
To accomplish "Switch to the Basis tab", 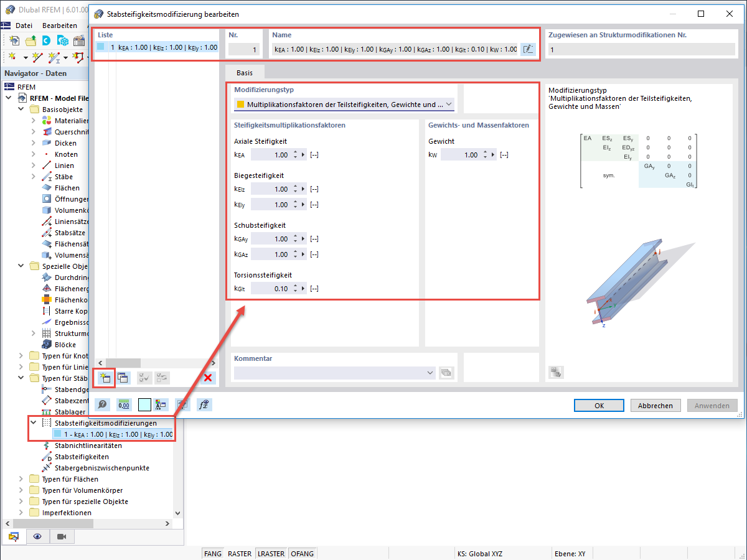I will (245, 72).
